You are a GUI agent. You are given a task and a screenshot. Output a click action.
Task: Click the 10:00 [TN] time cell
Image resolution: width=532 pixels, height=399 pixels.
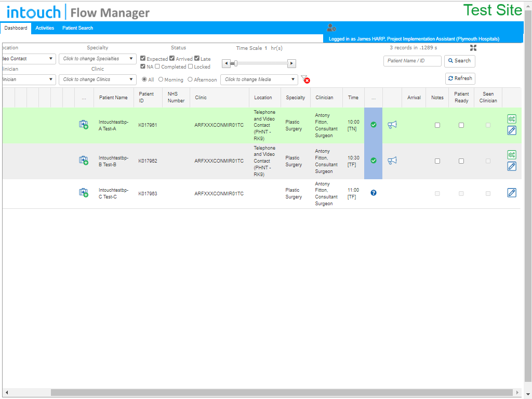[353, 125]
